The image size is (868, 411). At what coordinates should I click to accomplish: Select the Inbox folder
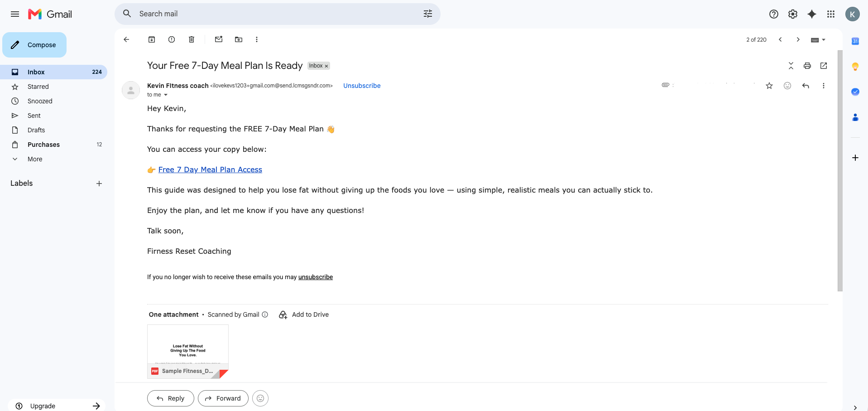click(53, 72)
